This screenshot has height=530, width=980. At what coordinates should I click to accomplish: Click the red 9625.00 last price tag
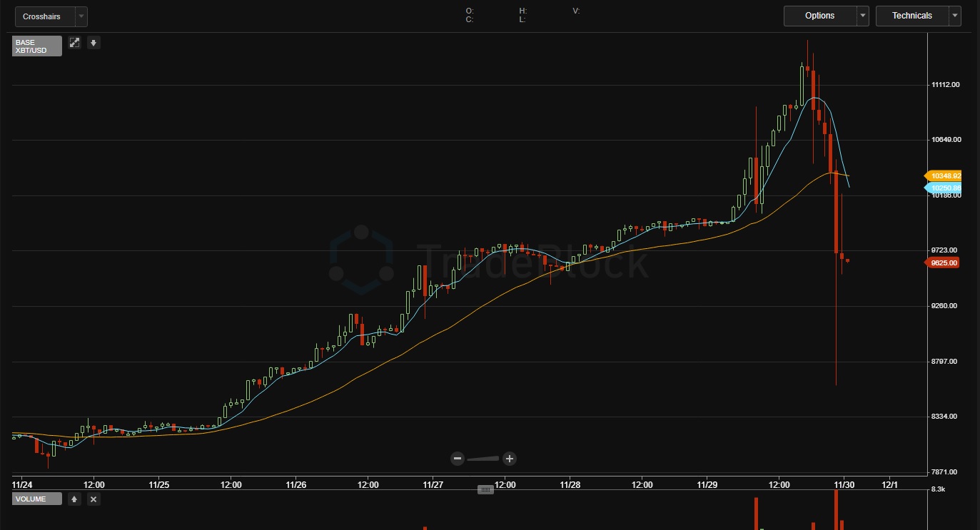[944, 263]
